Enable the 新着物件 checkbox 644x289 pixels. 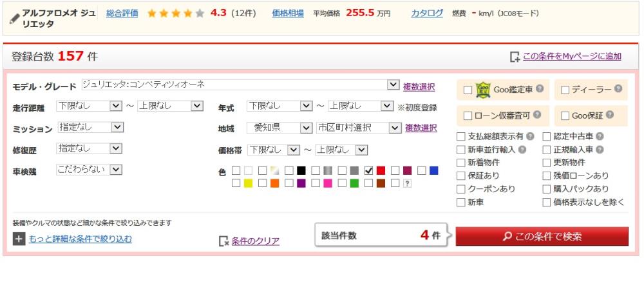tap(461, 163)
